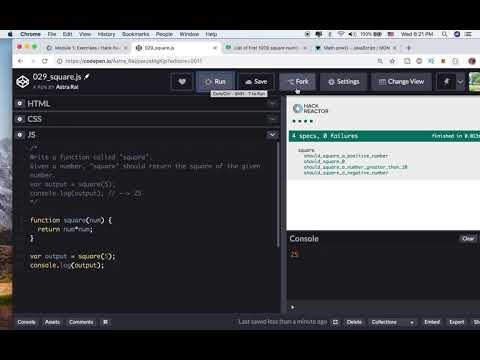
Task: Go back in Chrome history
Action: pos(21,61)
